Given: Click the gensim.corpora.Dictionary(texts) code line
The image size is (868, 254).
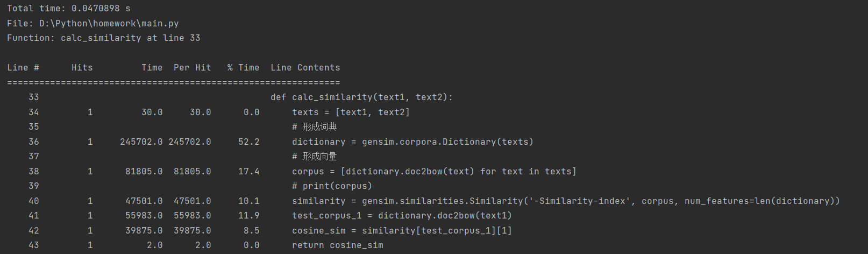Looking at the screenshot, I should point(412,142).
